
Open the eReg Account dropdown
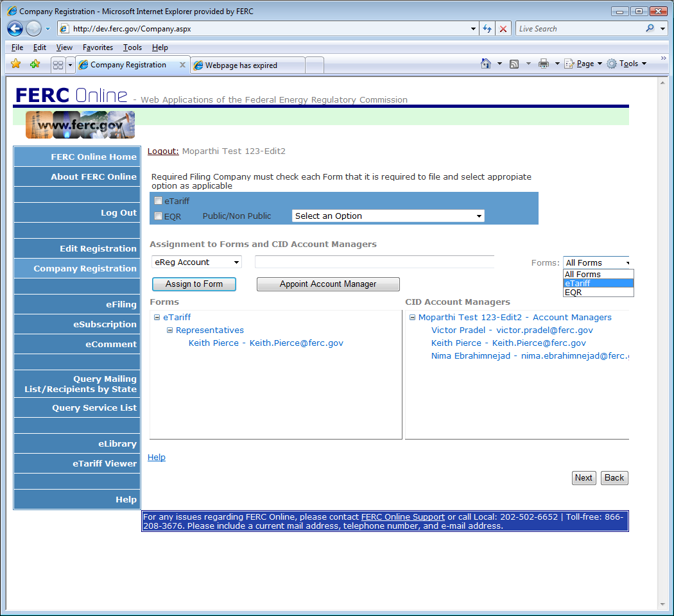[x=196, y=262]
